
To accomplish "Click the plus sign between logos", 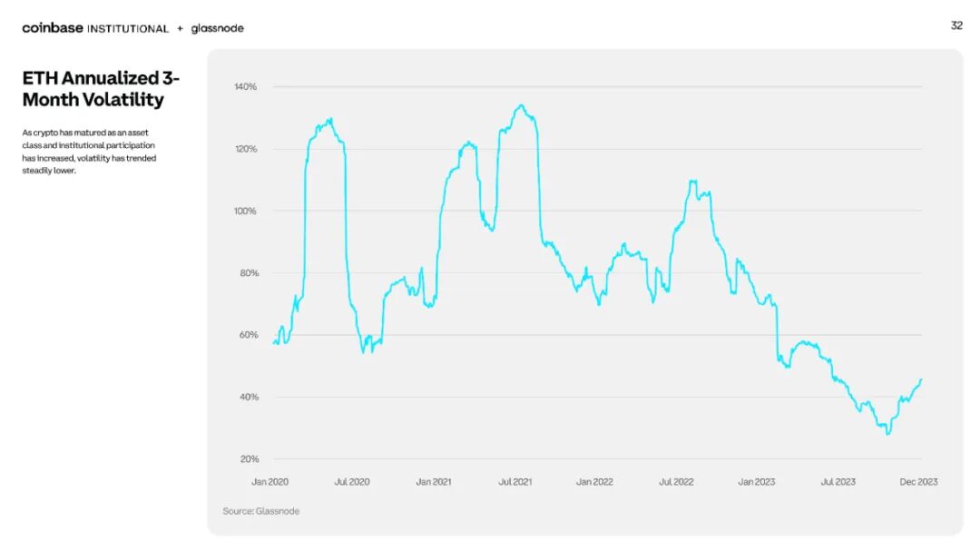I will 180,29.
